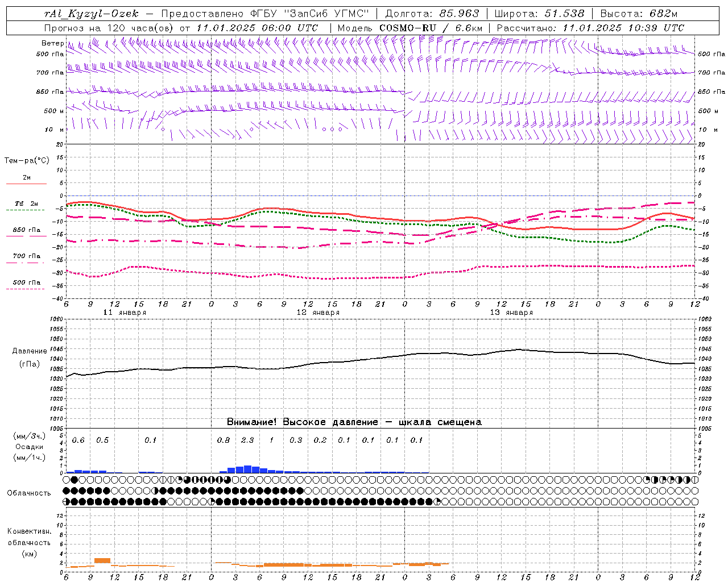Select the '11 января' date label
Image resolution: width=728 pixels, height=582 pixels.
click(125, 313)
